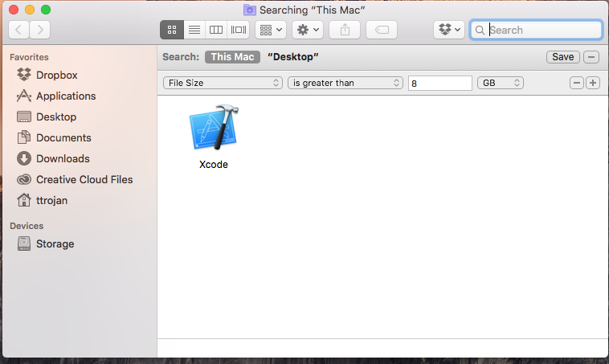Viewport: 609px width, 364px height.
Task: Minimize the Finder window
Action: coord(30,10)
